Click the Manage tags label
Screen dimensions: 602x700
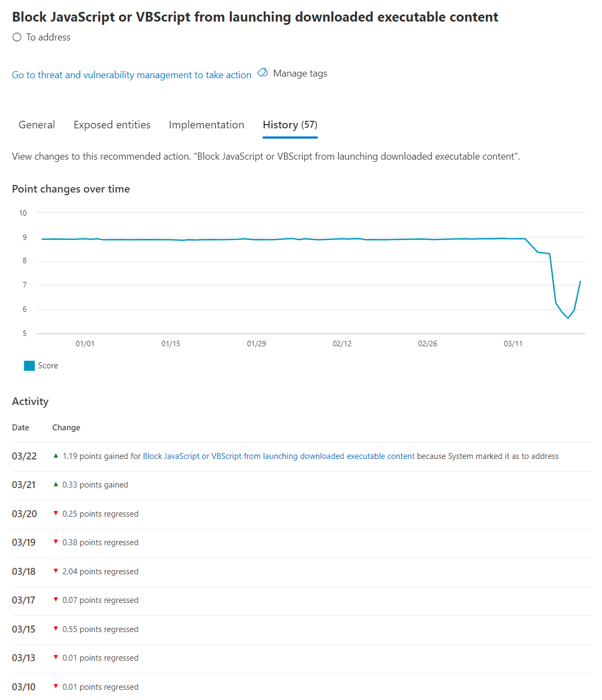point(300,73)
